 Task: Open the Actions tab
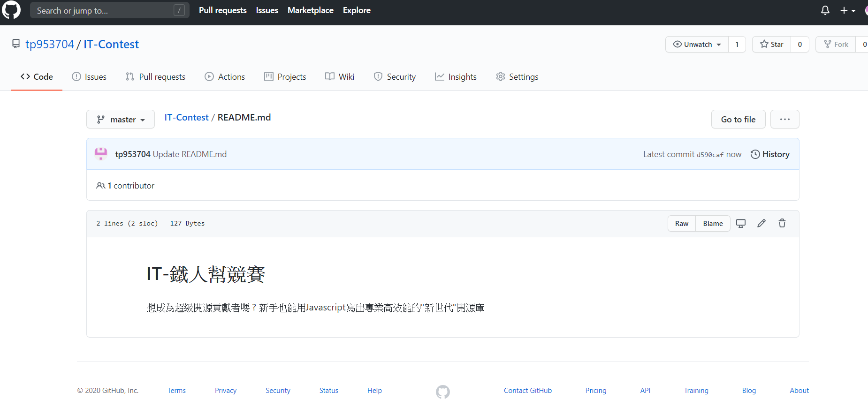pos(225,76)
